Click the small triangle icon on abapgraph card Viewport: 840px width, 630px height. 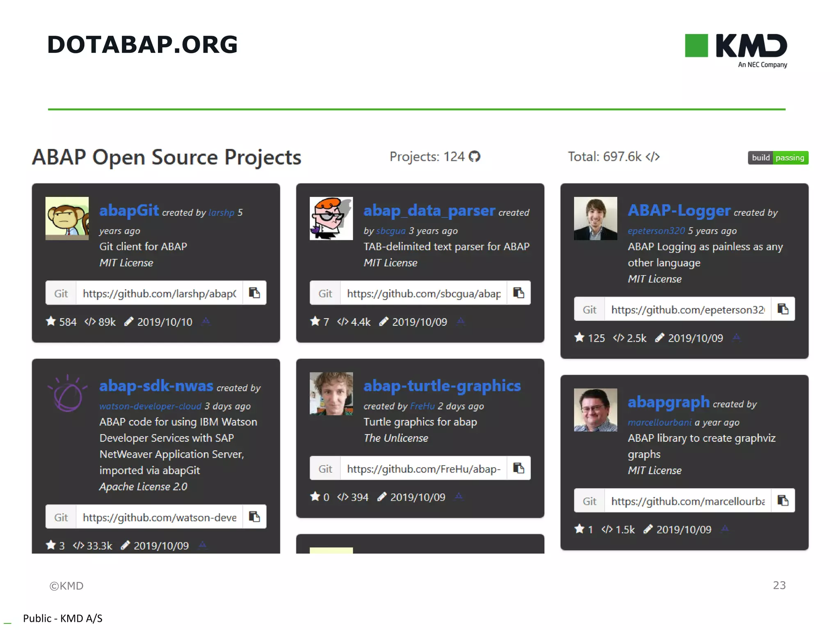[725, 528]
